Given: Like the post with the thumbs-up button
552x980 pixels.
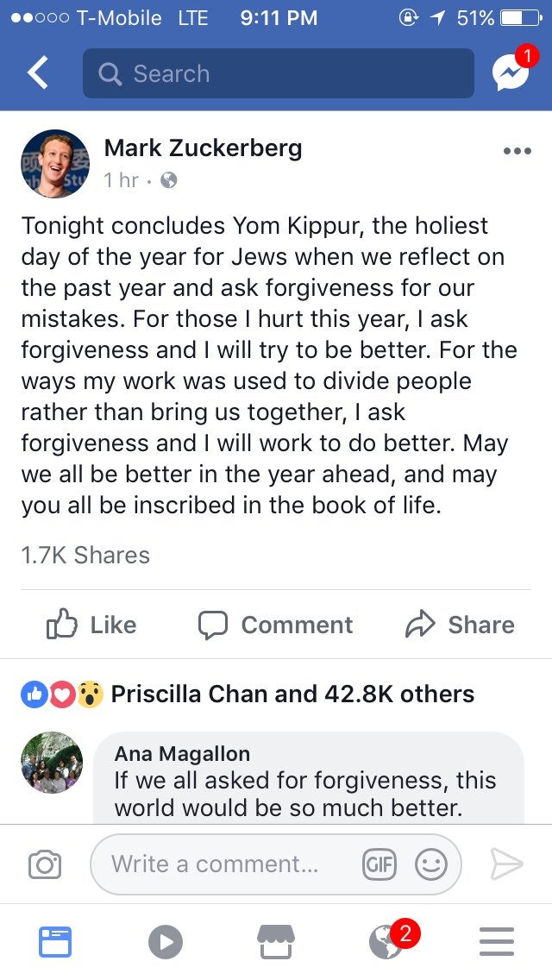Looking at the screenshot, I should pyautogui.click(x=91, y=625).
